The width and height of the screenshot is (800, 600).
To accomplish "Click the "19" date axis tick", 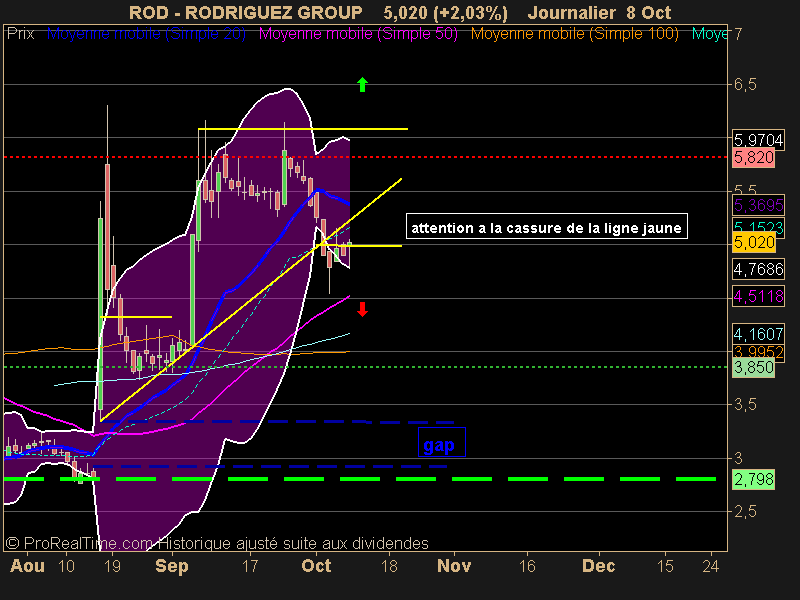I will click(112, 566).
